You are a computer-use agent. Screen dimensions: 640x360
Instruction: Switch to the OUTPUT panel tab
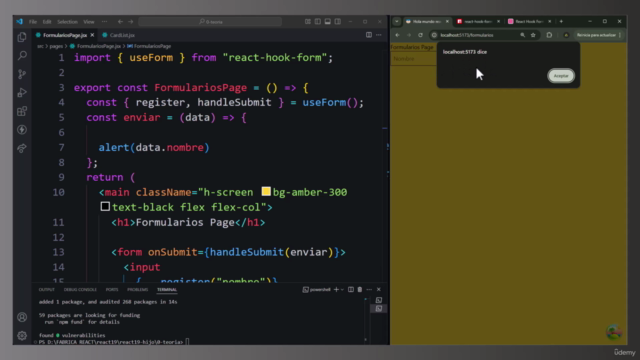pyautogui.click(x=47, y=289)
